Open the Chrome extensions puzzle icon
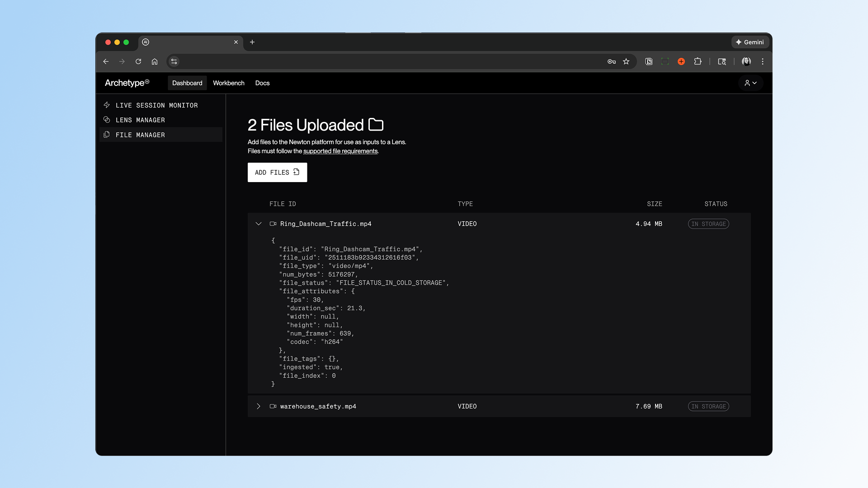This screenshot has height=488, width=868. [698, 61]
